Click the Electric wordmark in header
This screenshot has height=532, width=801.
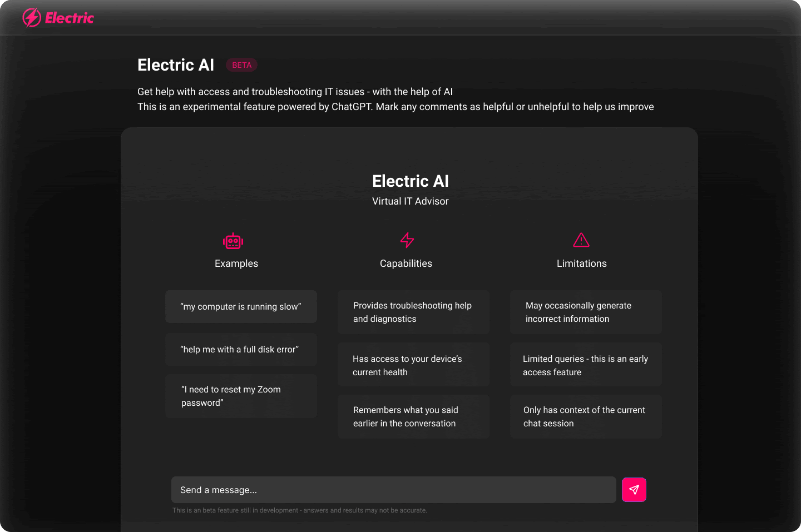(70, 18)
